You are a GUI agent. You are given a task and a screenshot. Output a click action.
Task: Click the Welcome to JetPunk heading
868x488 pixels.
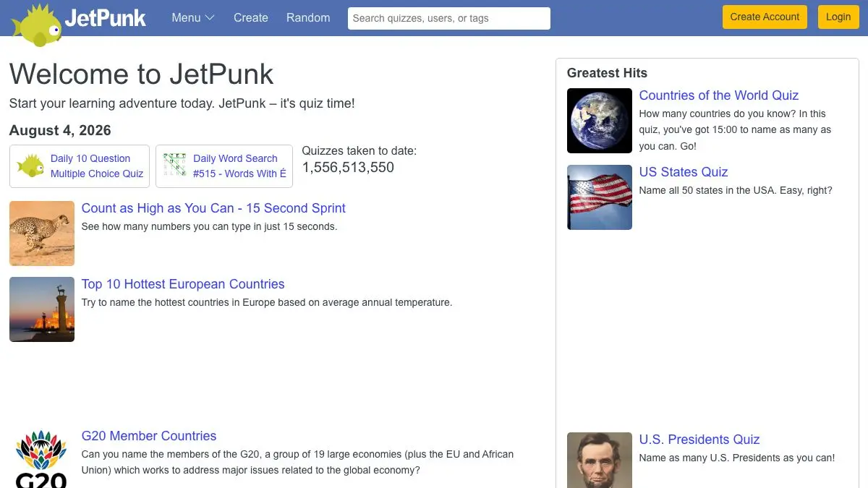(142, 74)
